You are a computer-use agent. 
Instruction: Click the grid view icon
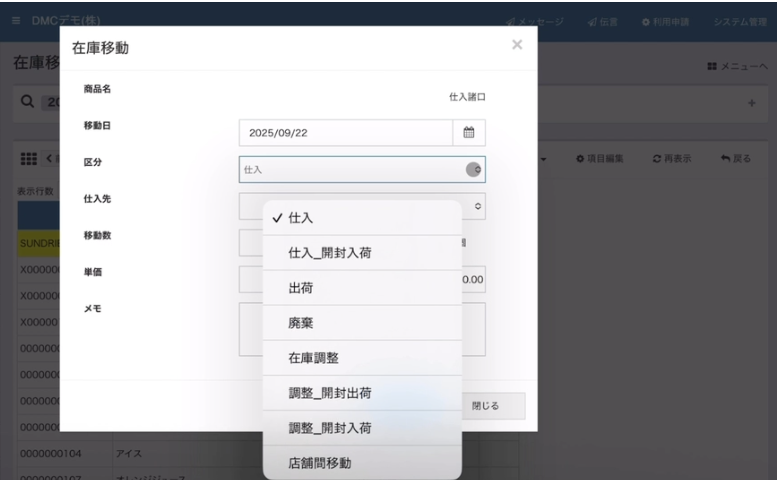coord(30,159)
